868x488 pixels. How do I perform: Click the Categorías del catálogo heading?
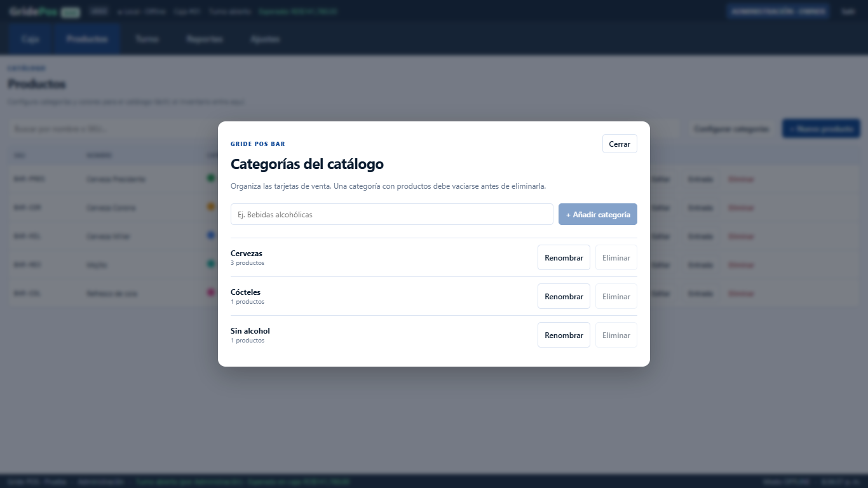point(307,164)
